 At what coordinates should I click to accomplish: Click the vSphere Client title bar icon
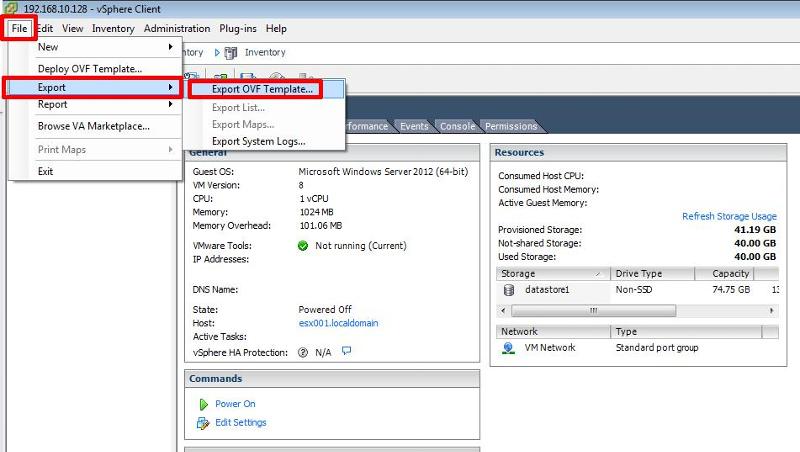(x=11, y=8)
